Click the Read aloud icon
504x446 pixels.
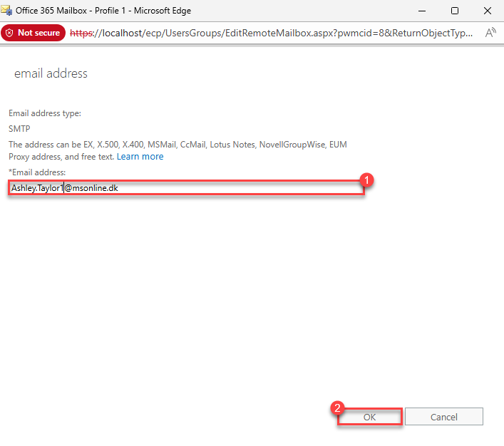pos(490,33)
